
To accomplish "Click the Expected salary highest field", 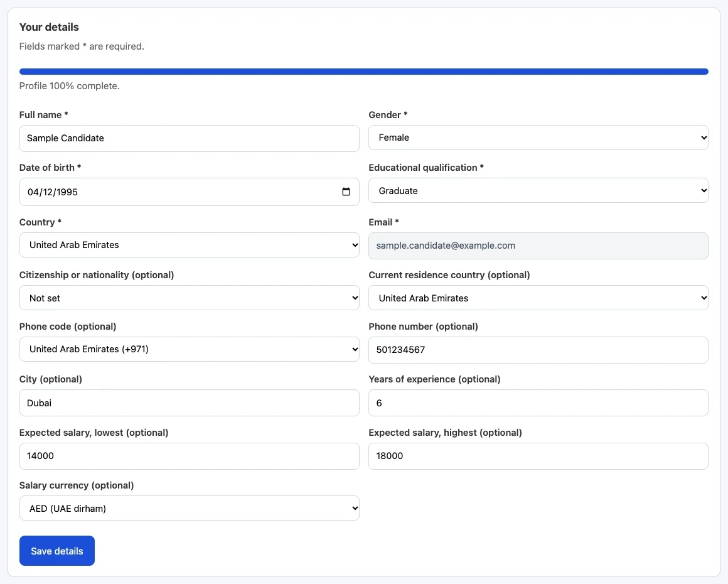I will tap(538, 457).
